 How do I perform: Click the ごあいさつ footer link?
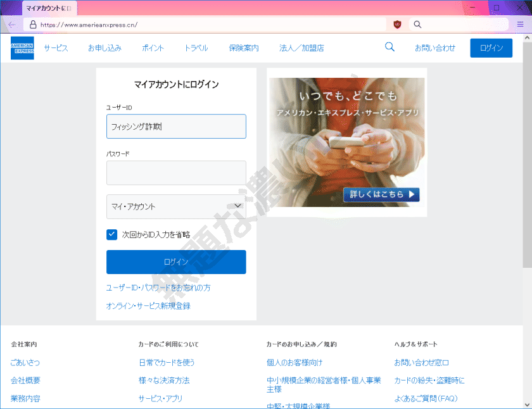pos(25,363)
